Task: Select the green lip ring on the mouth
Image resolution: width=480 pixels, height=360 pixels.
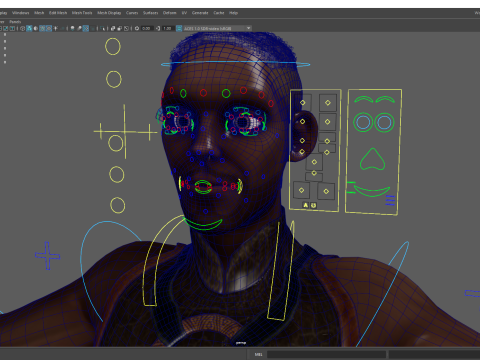Action: pyautogui.click(x=203, y=187)
